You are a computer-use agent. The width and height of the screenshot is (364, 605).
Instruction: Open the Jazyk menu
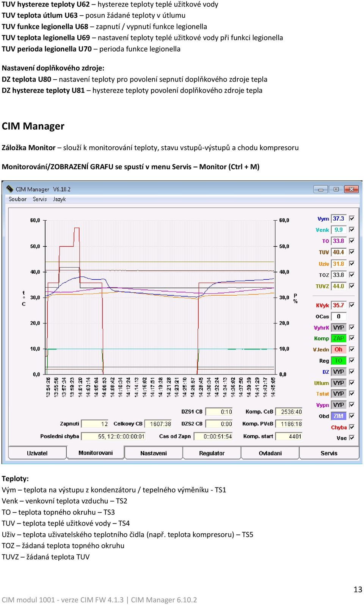[59, 199]
